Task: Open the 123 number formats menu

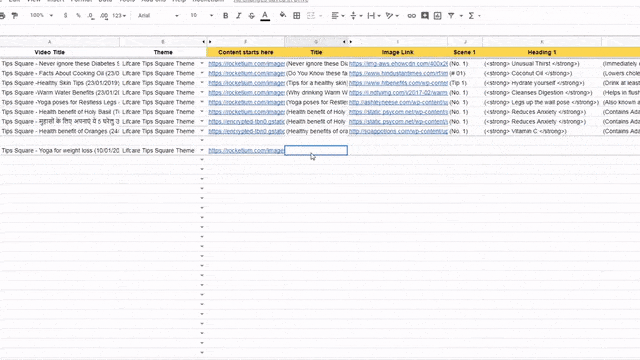Action: coord(119,16)
